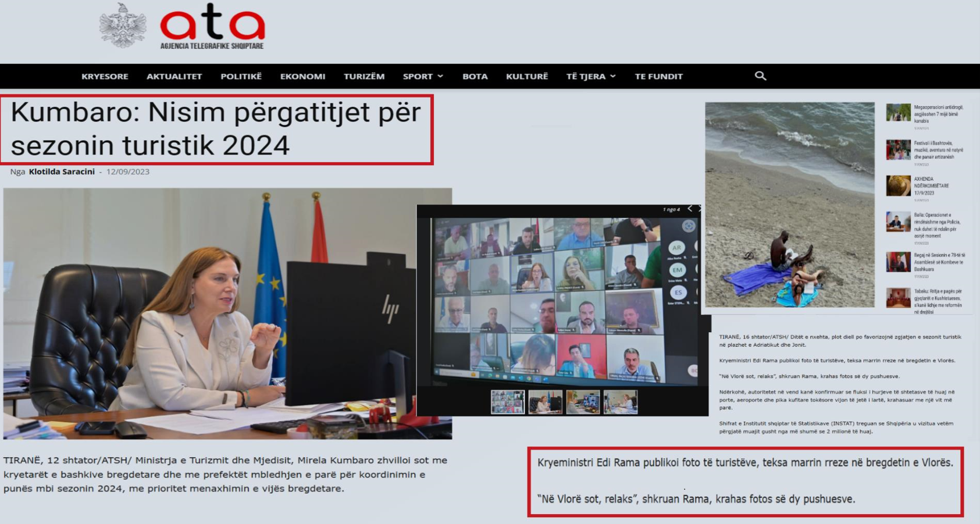Viewport: 980px width, 524px height.
Task: Select the fourth gallery thumbnail
Action: [620, 402]
